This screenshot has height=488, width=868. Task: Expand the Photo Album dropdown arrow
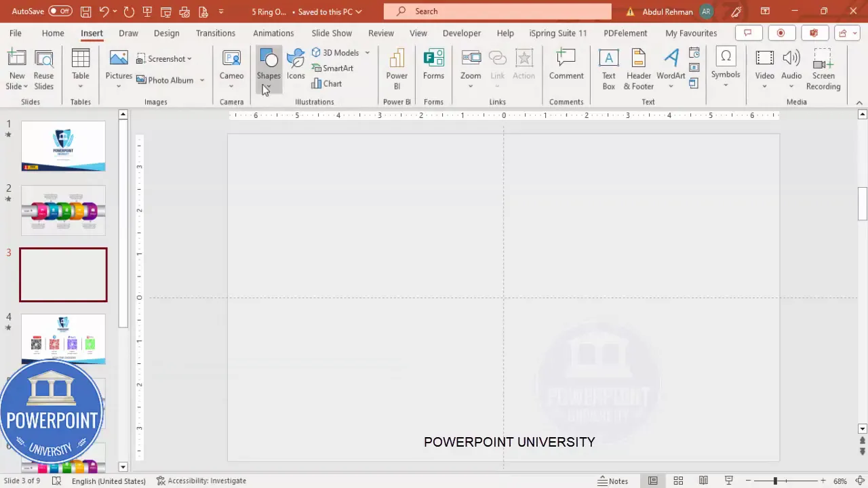click(x=202, y=80)
